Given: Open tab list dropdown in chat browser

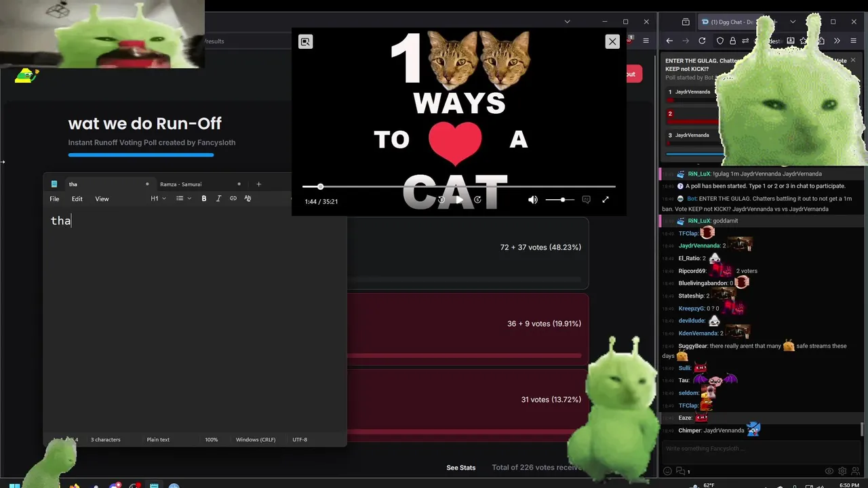Looking at the screenshot, I should pos(792,22).
